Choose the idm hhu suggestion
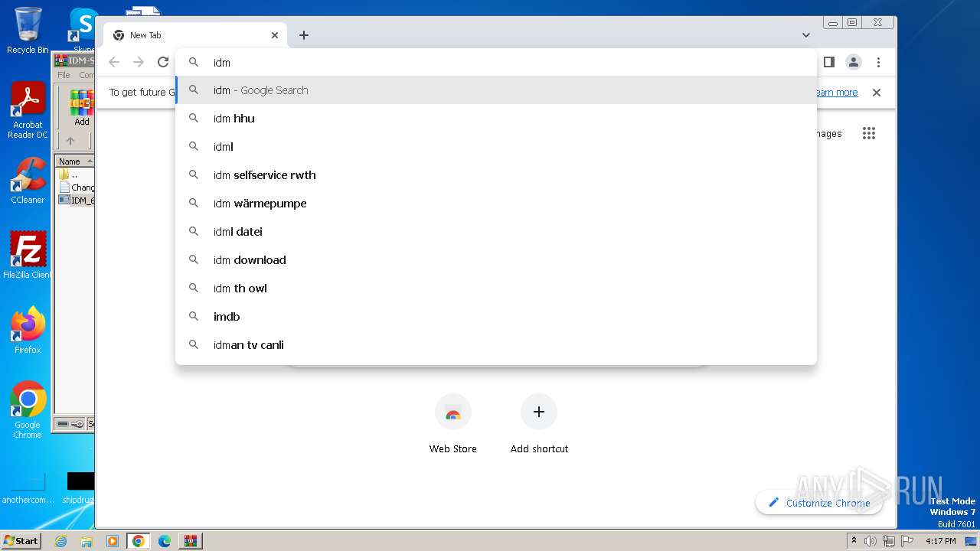The height and width of the screenshot is (551, 980). click(496, 119)
